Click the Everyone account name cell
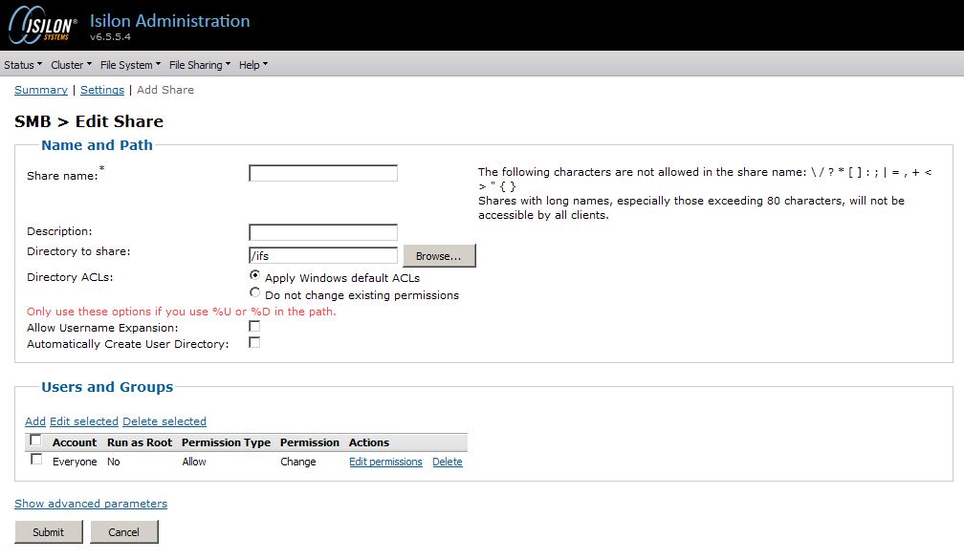Screen dimensions: 964x560 (75, 462)
